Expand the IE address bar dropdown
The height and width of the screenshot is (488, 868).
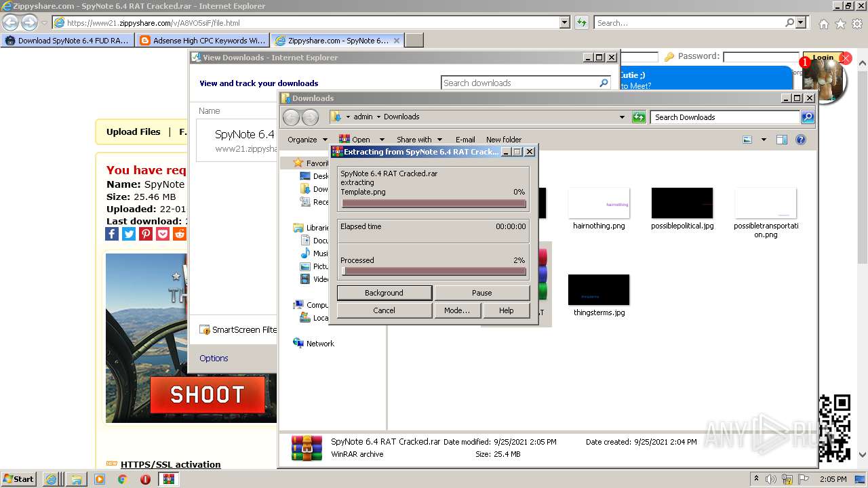565,22
